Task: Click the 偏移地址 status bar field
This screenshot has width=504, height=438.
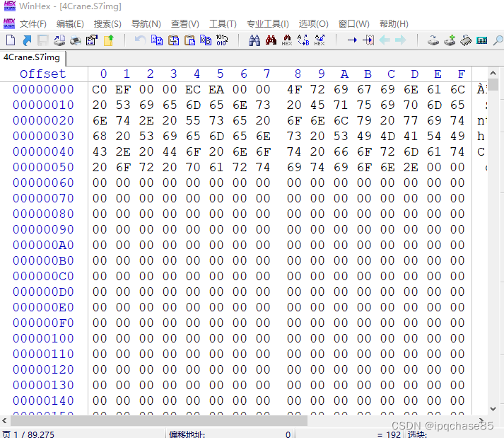Action: coord(230,434)
